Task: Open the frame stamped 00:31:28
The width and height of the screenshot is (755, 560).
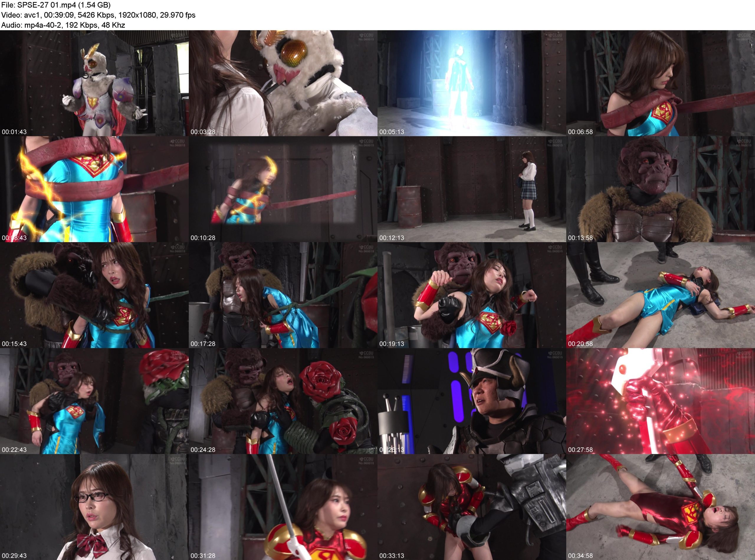Action: [x=283, y=507]
